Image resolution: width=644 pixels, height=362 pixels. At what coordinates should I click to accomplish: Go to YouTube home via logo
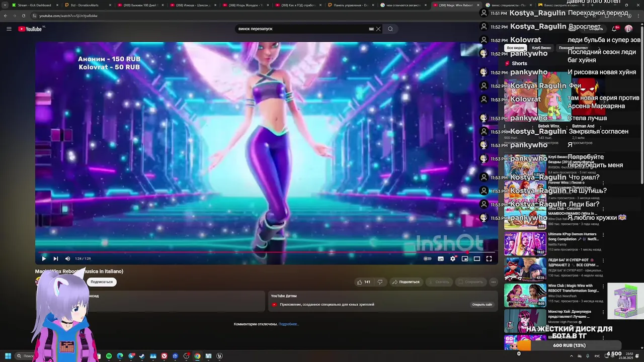point(30,29)
